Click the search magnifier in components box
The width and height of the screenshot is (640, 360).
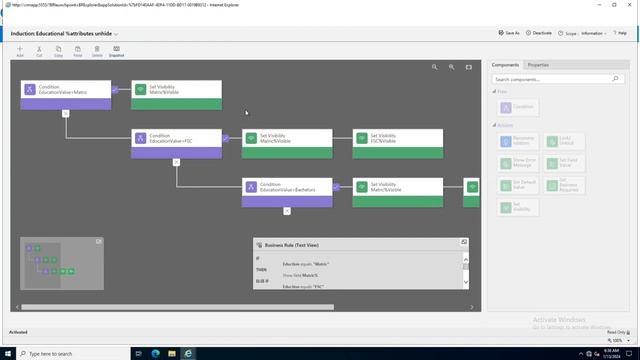point(615,79)
